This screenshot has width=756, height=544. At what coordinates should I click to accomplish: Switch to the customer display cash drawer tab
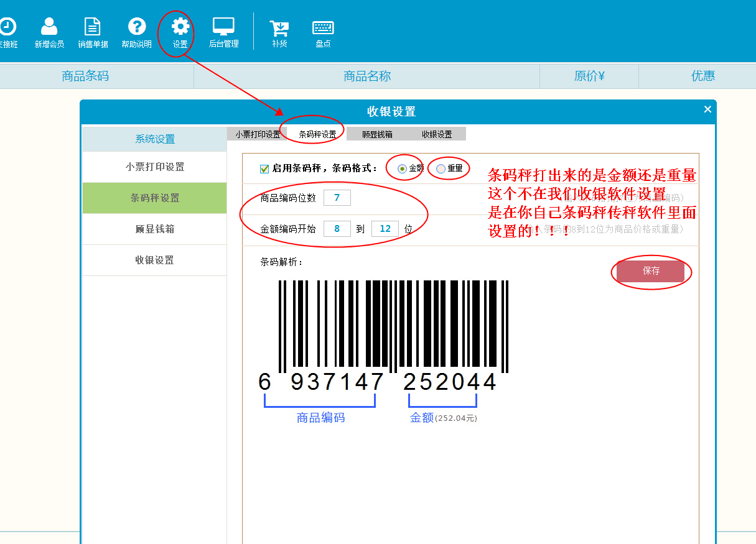point(377,134)
